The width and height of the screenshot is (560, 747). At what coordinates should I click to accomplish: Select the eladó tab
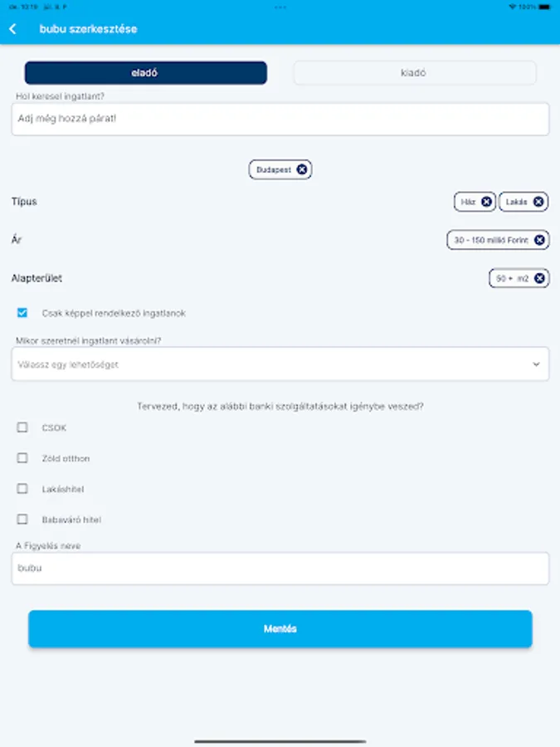point(145,73)
